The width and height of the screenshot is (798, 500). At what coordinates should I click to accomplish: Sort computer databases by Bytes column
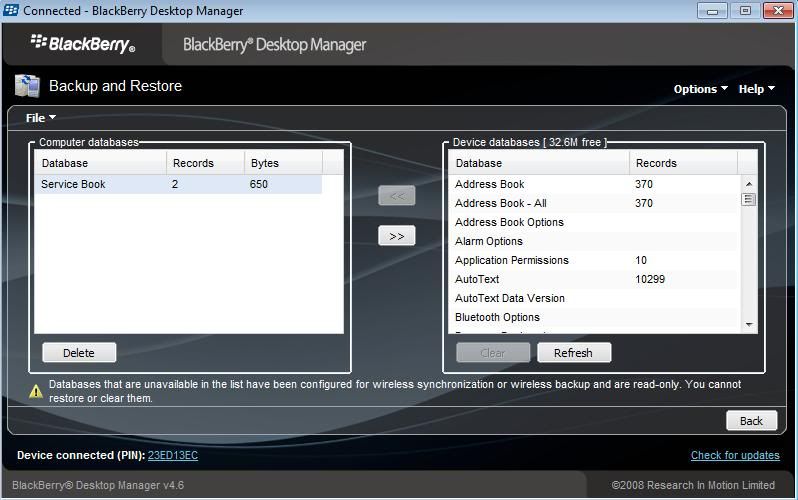(x=283, y=163)
